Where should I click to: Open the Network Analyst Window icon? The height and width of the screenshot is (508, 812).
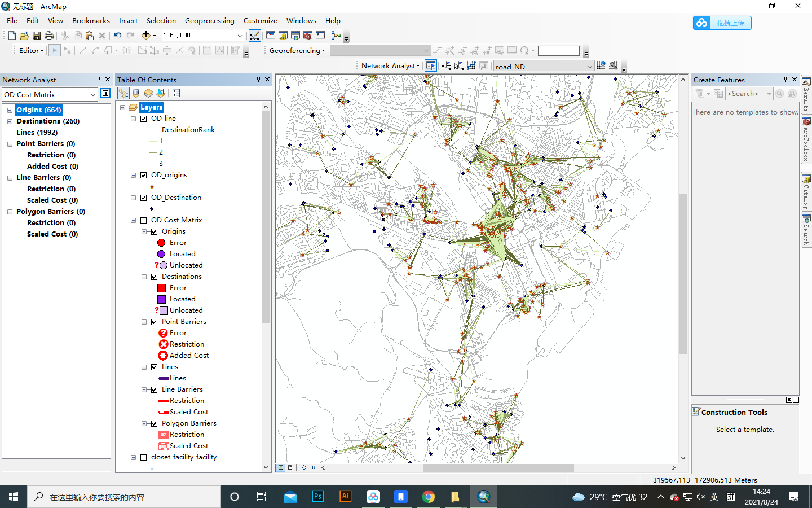(x=430, y=65)
